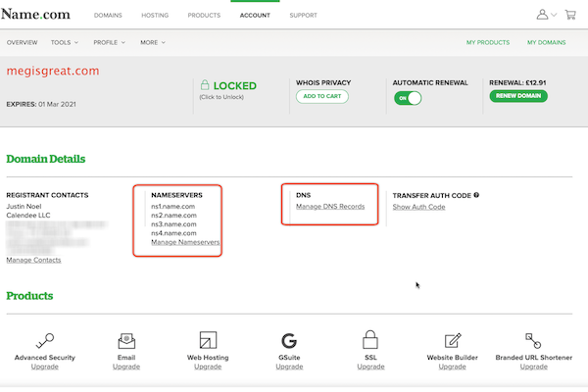
Task: Click the Domain Details heading
Action: click(46, 159)
